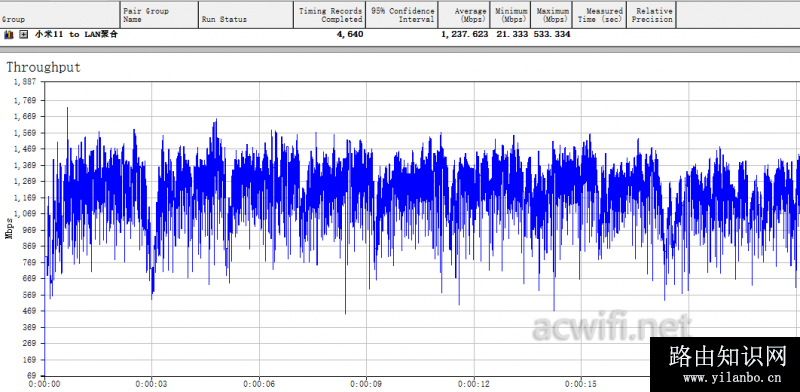Click the 533.334 maximum value
Viewport: 800px width, 392px height.
pyautogui.click(x=552, y=34)
